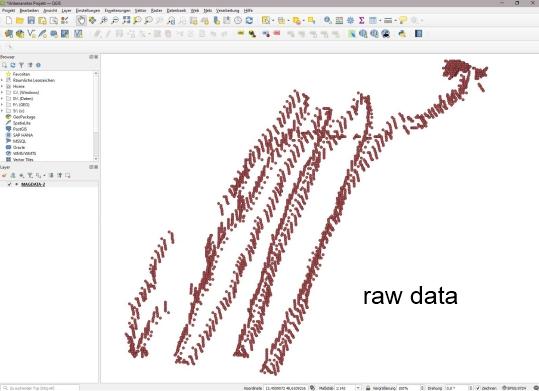Open the Projekt menu

(8, 11)
